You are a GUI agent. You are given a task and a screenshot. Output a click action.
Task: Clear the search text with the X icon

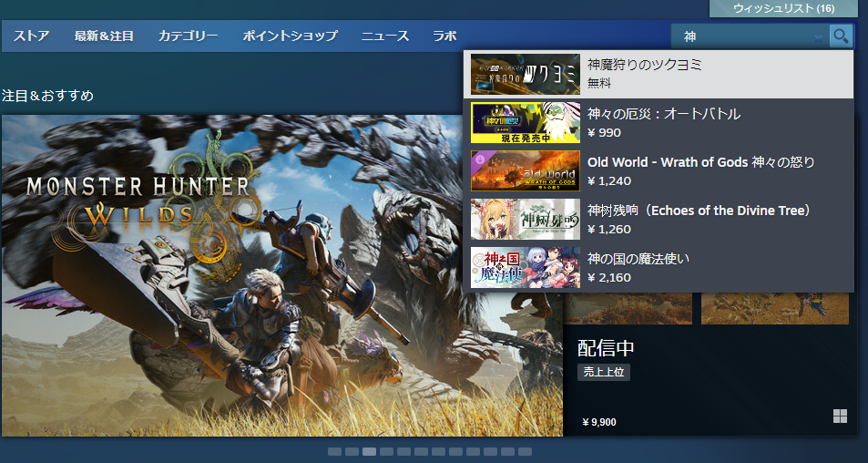pyautogui.click(x=818, y=37)
